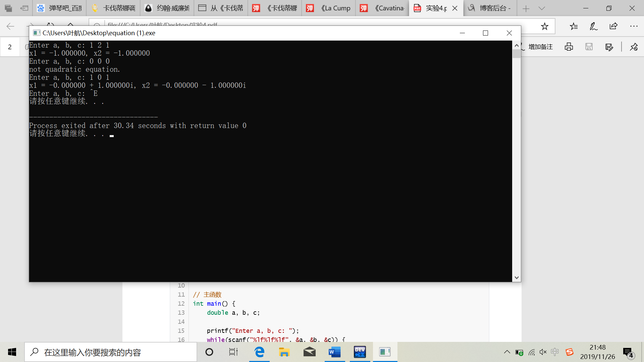Toggle the muted volume tray icon
Image resolution: width=644 pixels, height=362 pixels.
(543, 352)
